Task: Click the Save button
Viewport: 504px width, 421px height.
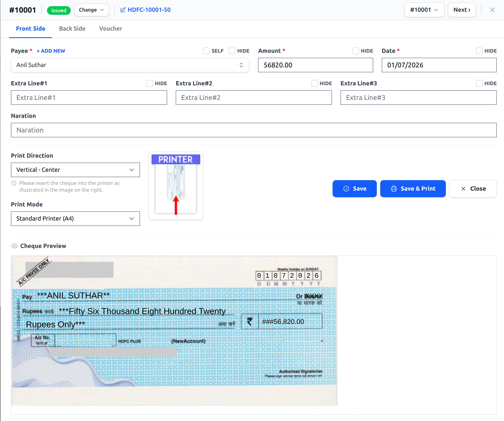Action: point(354,188)
